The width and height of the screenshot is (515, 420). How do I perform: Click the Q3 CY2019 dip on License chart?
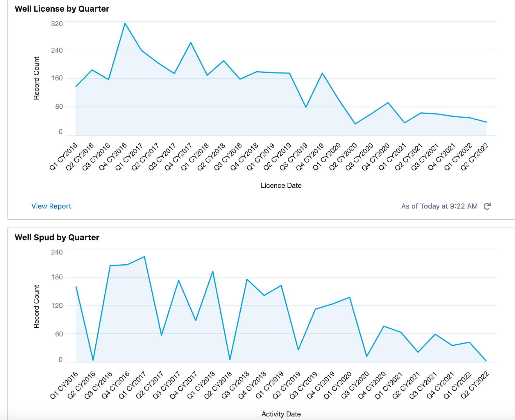(306, 107)
